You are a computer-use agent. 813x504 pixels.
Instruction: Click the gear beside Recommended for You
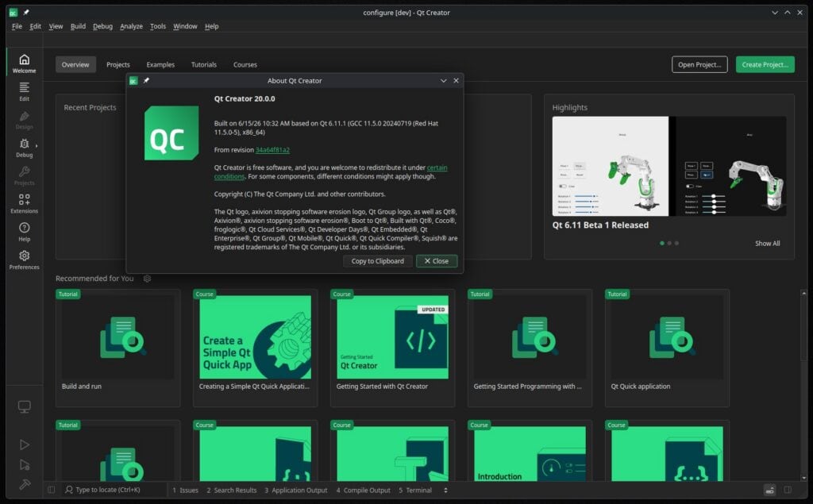click(147, 279)
